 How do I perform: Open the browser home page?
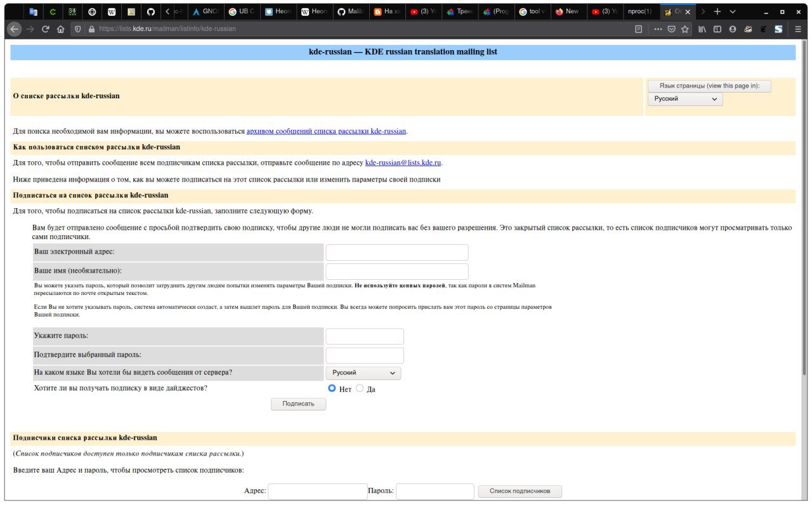(61, 29)
